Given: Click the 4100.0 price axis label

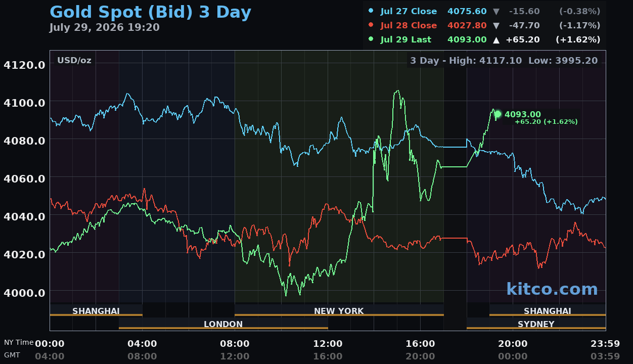Looking at the screenshot, I should 24,103.
